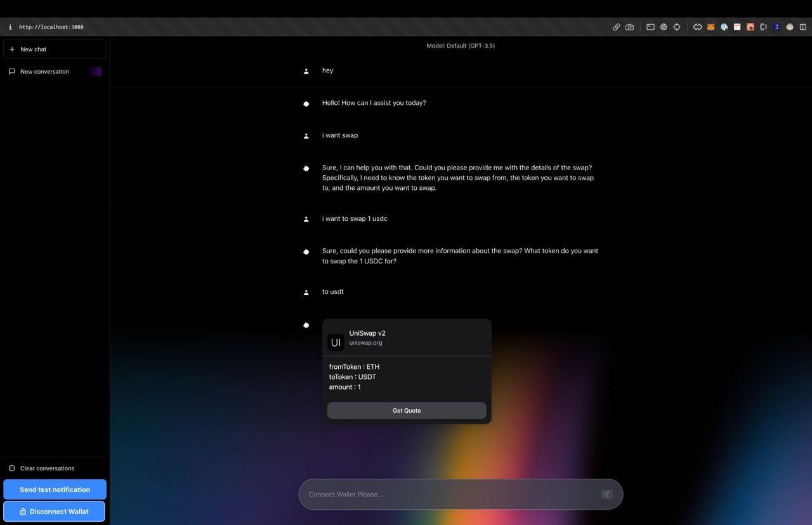812x525 pixels.
Task: Click the 'i want swap' message
Action: 340,135
